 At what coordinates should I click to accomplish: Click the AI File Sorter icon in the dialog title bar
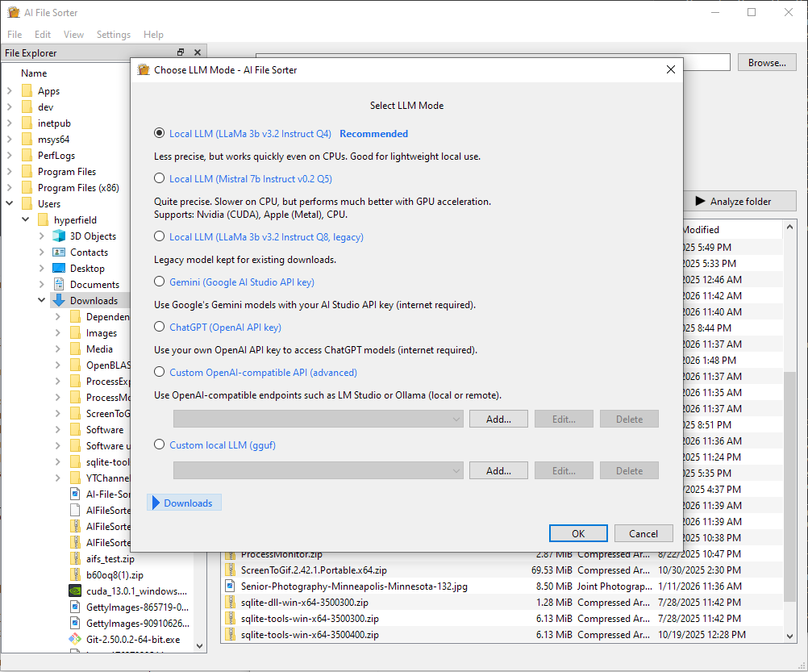[144, 69]
